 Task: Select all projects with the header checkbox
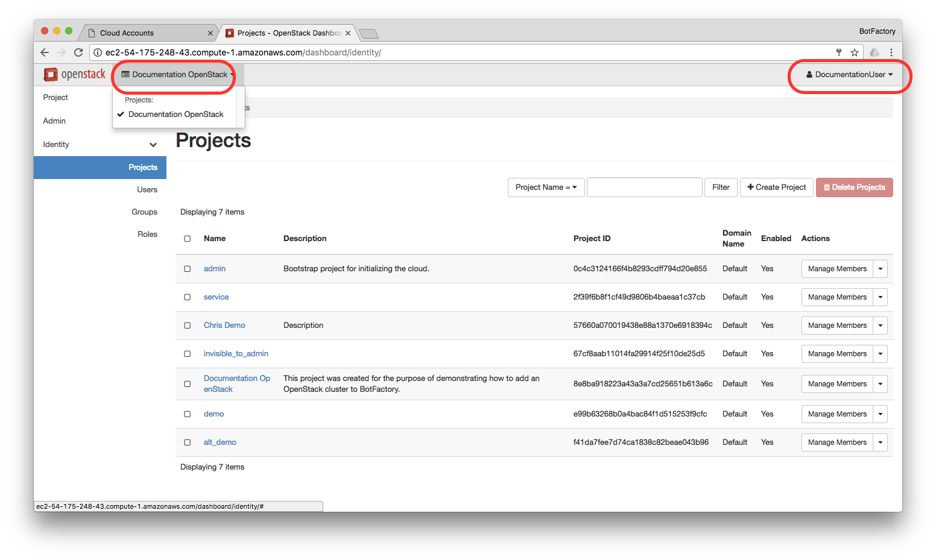188,239
